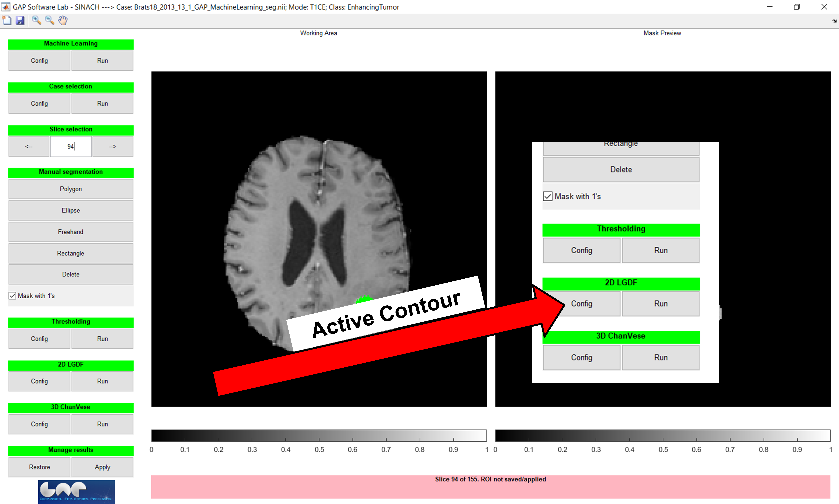Click the GAP logo image

76,492
